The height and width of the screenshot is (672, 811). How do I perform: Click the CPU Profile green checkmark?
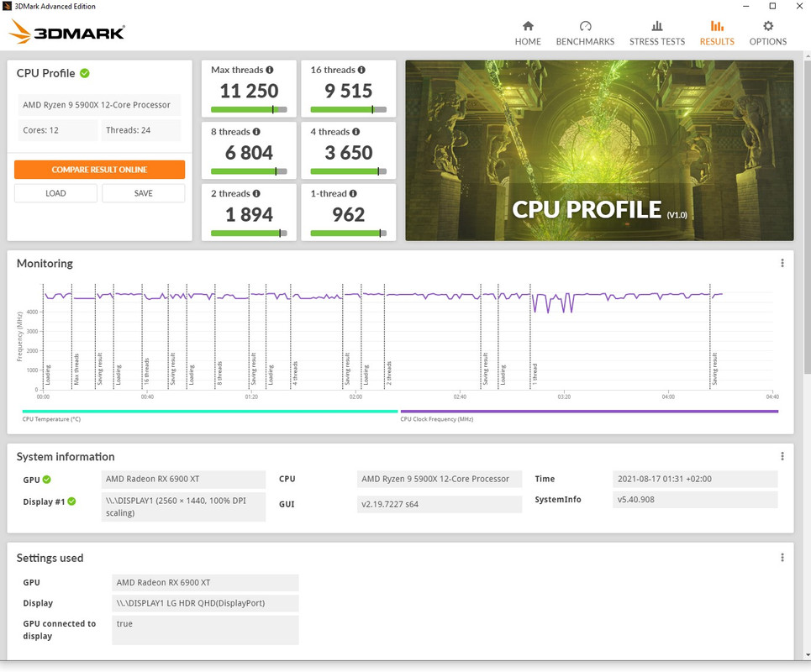tap(85, 73)
